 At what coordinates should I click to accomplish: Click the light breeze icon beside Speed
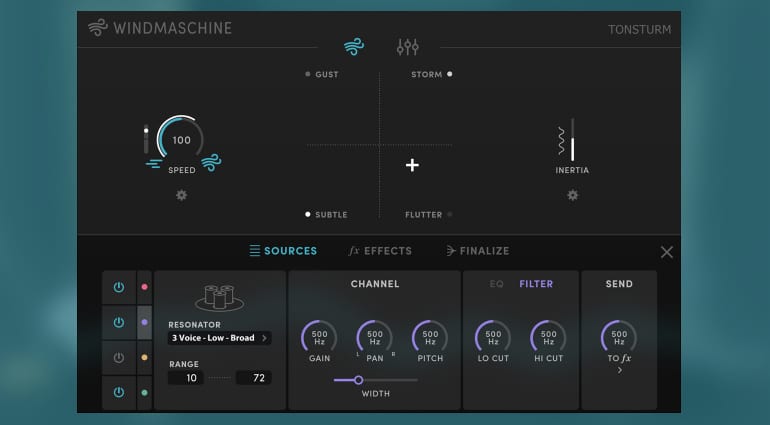click(x=154, y=164)
